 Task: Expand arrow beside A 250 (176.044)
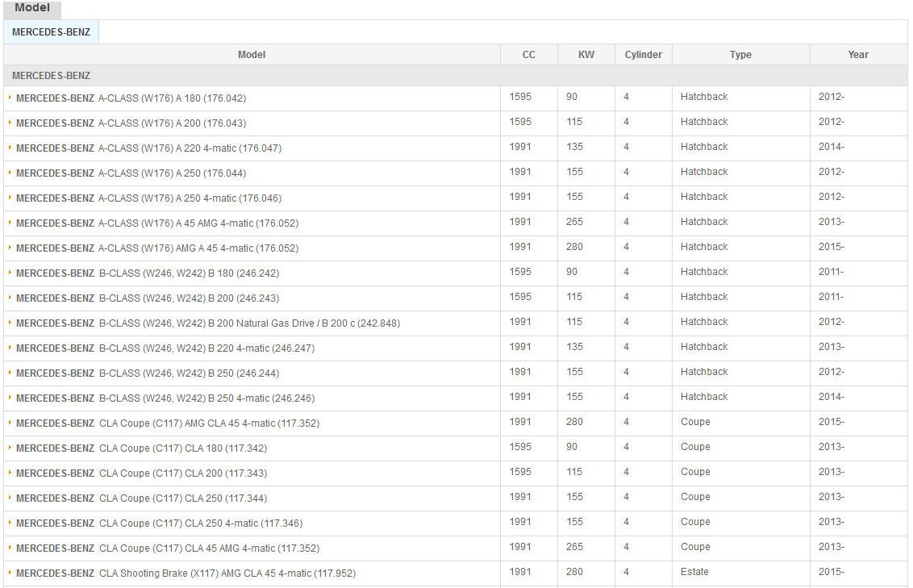click(10, 173)
